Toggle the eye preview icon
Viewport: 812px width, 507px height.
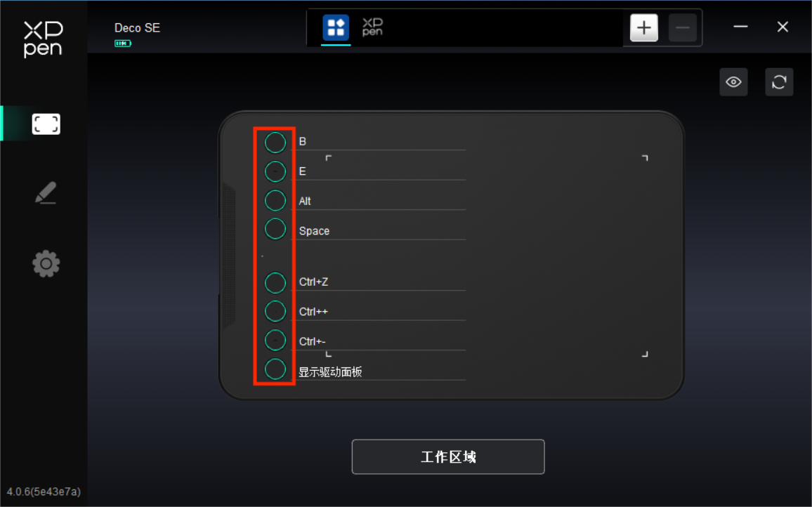tap(733, 82)
